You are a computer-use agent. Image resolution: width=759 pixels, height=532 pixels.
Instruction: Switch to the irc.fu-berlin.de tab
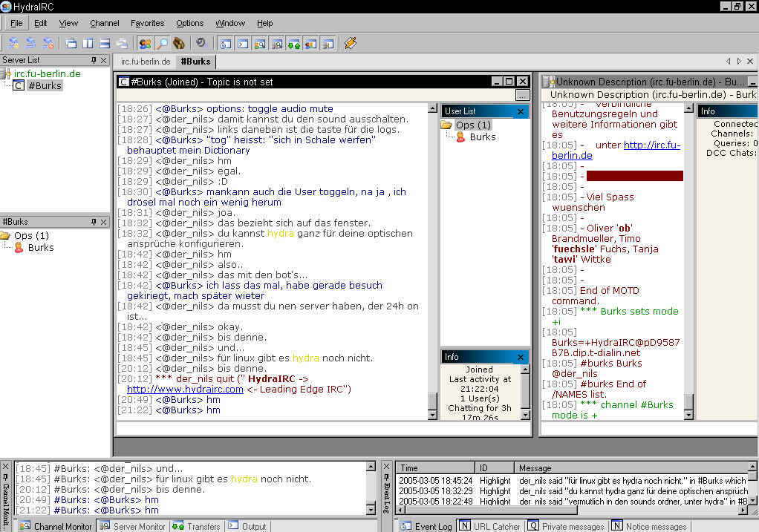[x=146, y=62]
